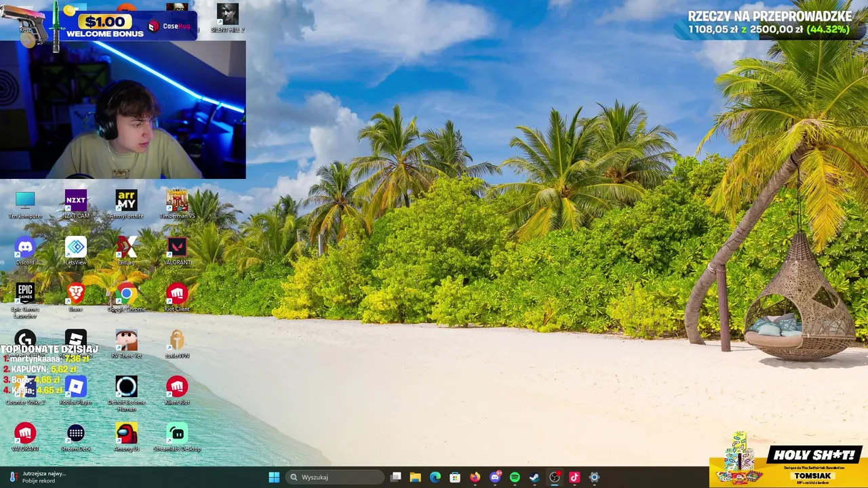Open Google Chrome desktop shortcut
This screenshot has height=488, width=868.
(x=126, y=297)
